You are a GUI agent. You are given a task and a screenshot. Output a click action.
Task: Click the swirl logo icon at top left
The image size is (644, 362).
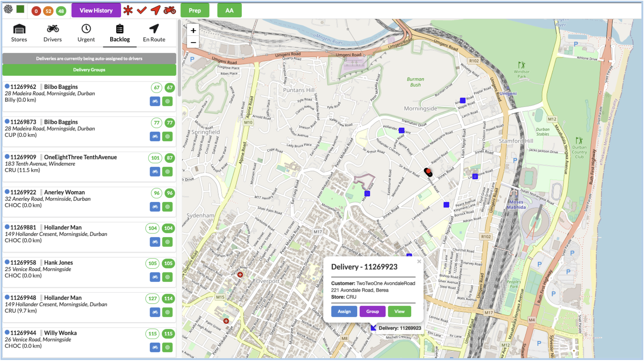pyautogui.click(x=8, y=9)
